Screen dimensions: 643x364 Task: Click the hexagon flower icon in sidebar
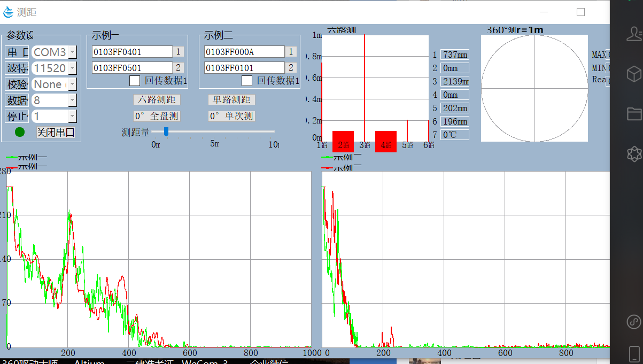(634, 154)
